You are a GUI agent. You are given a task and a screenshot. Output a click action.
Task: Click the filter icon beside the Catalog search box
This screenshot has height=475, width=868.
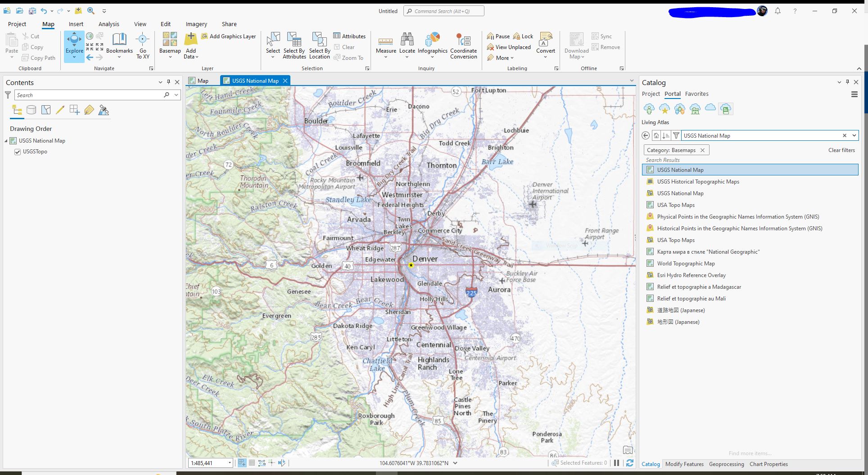676,135
